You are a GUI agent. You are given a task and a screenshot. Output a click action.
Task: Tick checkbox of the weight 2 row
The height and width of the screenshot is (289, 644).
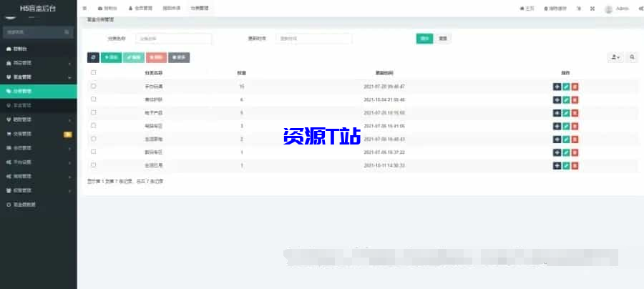click(x=94, y=138)
